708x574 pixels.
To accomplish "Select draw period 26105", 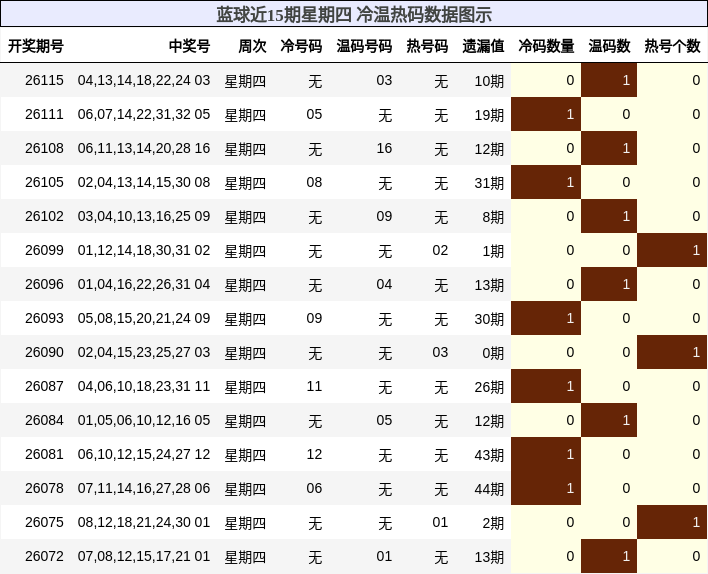I will 44,182.
